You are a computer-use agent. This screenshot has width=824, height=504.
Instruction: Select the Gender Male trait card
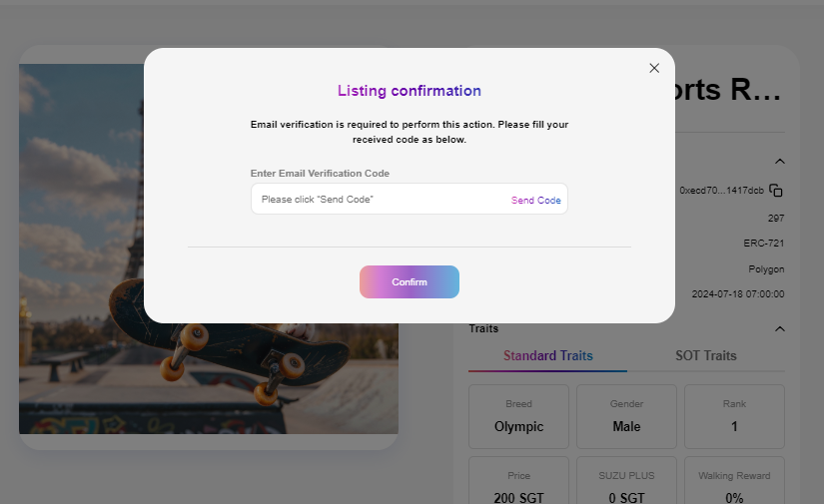click(x=626, y=417)
